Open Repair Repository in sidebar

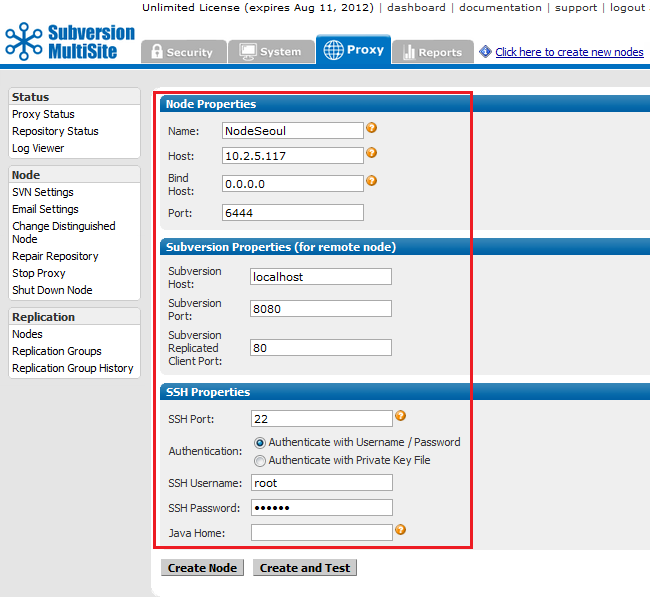[x=55, y=256]
